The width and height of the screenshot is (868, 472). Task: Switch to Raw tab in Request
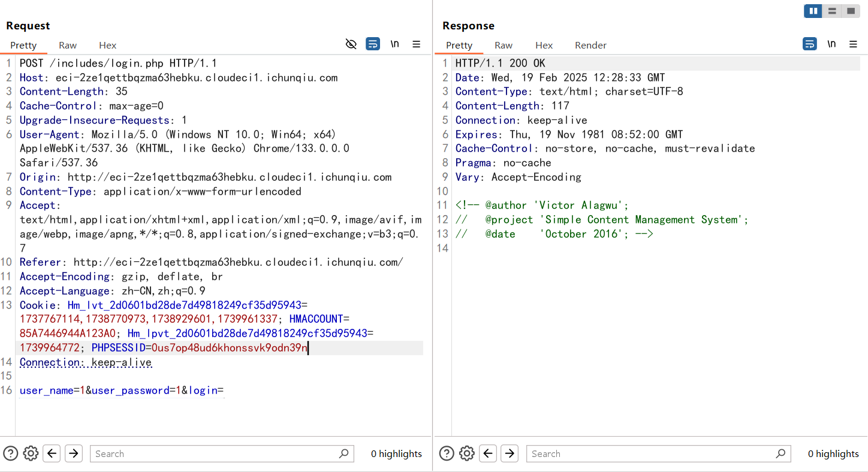68,45
